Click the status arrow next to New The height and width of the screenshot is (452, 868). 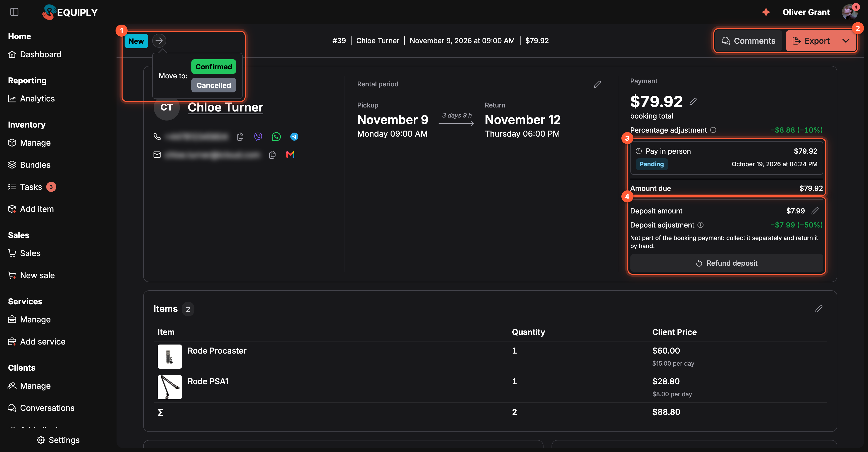tap(159, 41)
